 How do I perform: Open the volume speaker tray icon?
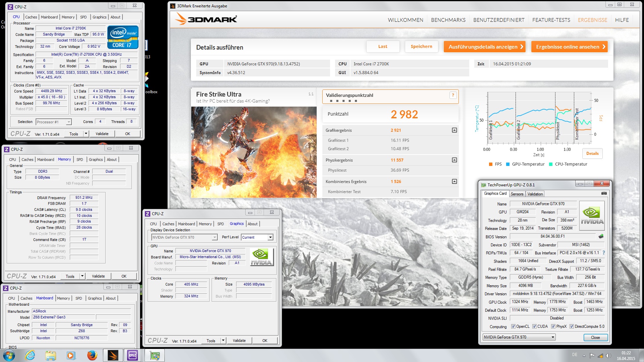608,356
